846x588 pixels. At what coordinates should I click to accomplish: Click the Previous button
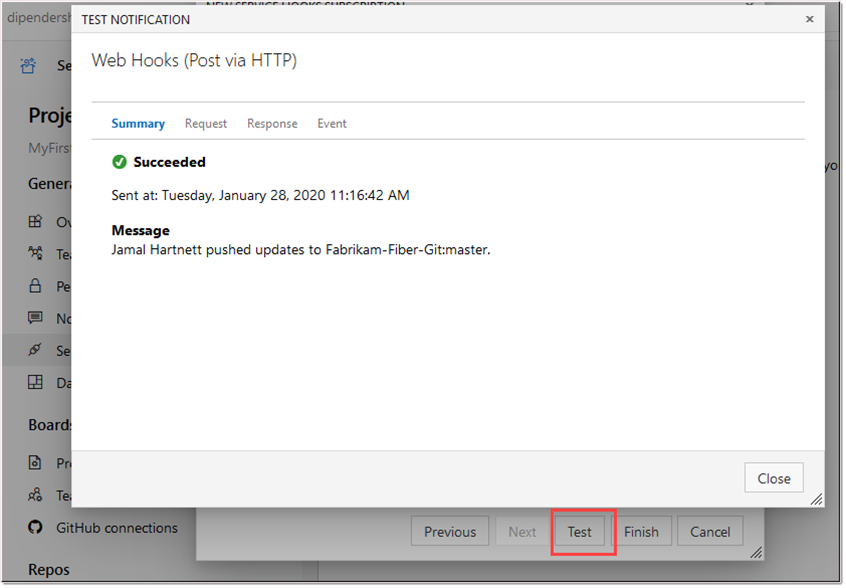click(449, 531)
